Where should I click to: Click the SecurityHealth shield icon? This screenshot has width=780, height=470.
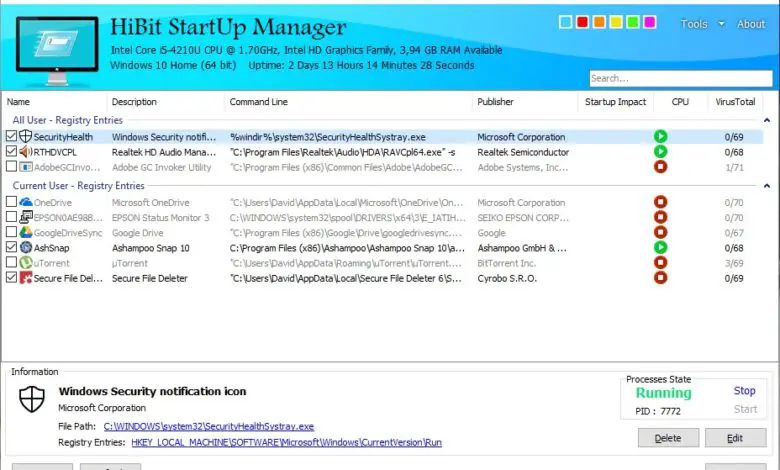pyautogui.click(x=25, y=136)
